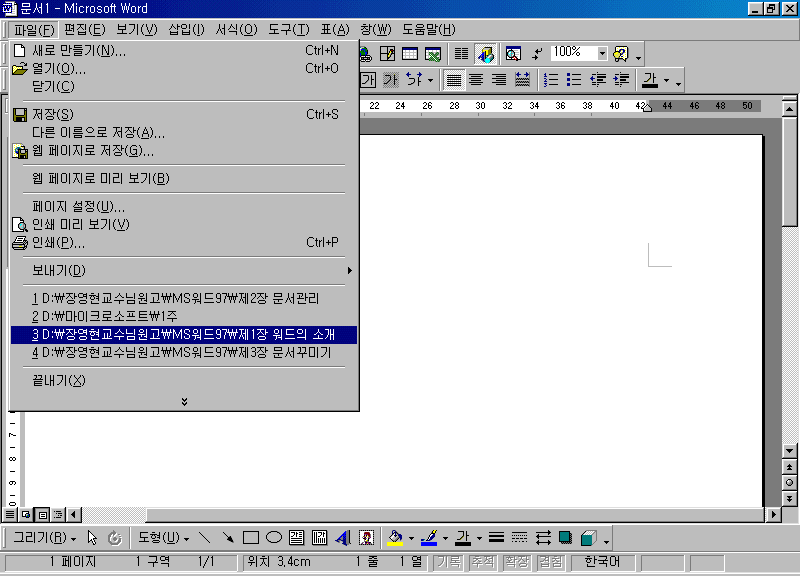Expand full File menu with bottom chevron
Screen dimensions: 800x576
click(x=184, y=402)
